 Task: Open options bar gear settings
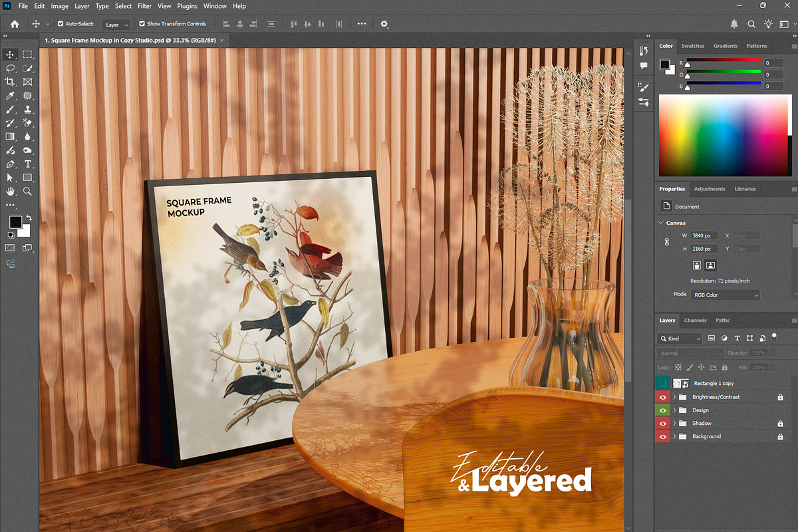pyautogui.click(x=384, y=24)
